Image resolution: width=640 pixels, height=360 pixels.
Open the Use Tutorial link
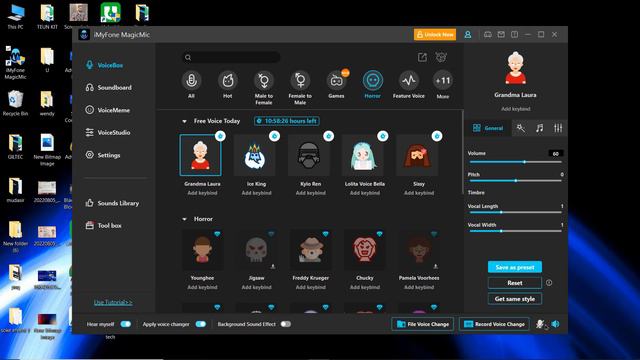(x=113, y=302)
